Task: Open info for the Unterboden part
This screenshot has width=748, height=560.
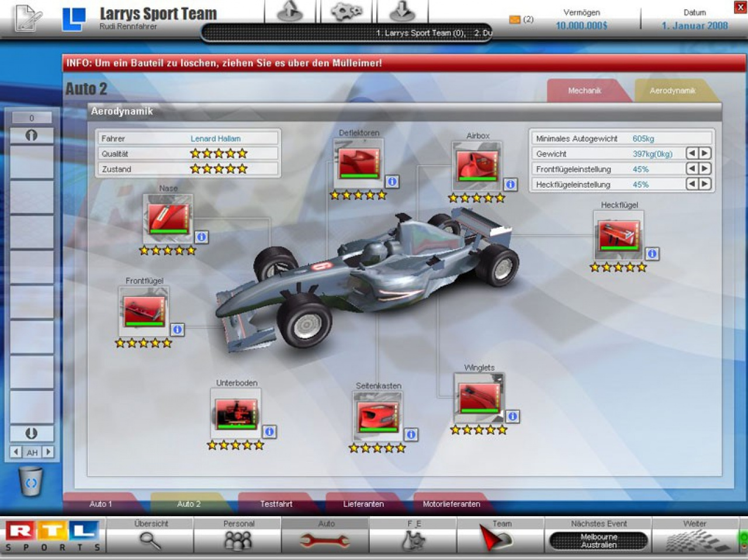Action: (269, 431)
